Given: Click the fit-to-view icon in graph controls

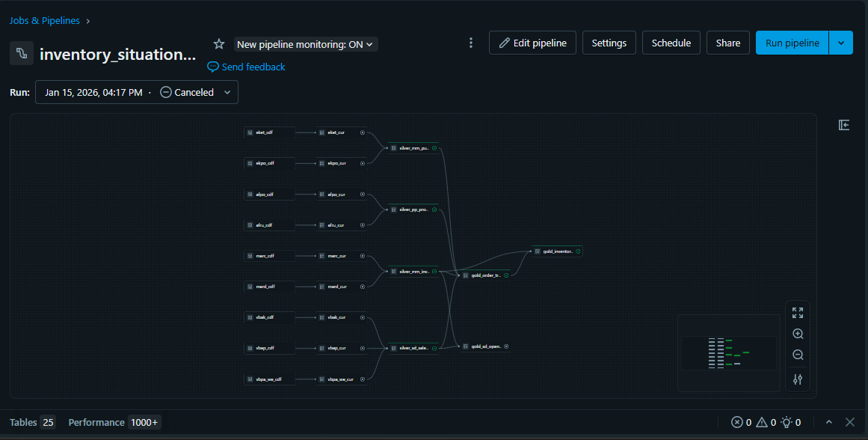Looking at the screenshot, I should pyautogui.click(x=798, y=313).
